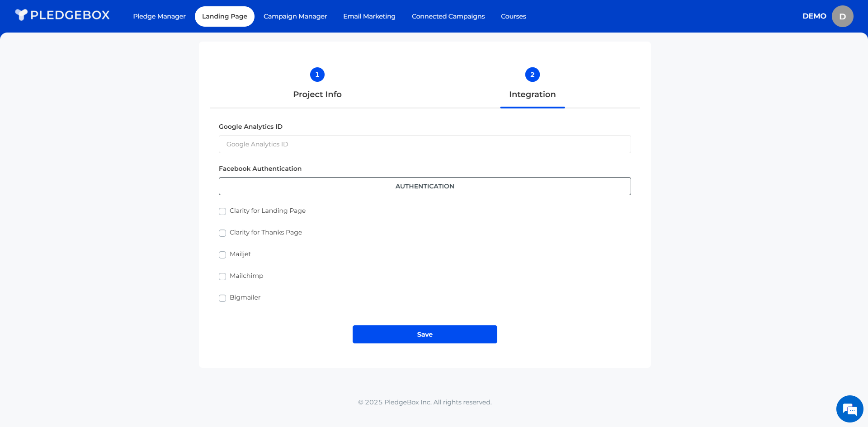
Task: Click the PledgeBox logo
Action: click(x=62, y=15)
